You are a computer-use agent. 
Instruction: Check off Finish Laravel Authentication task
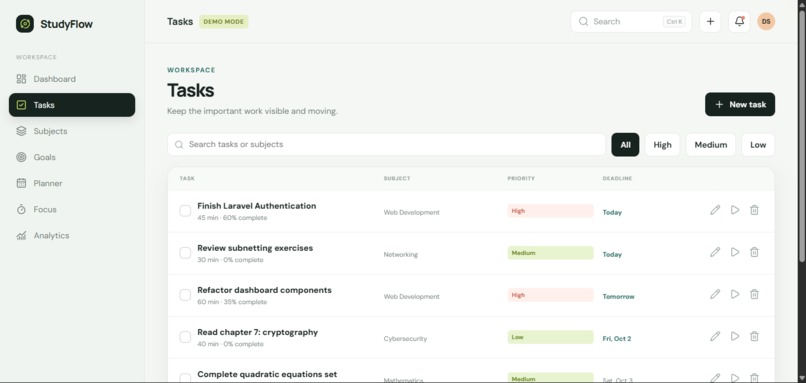[185, 211]
